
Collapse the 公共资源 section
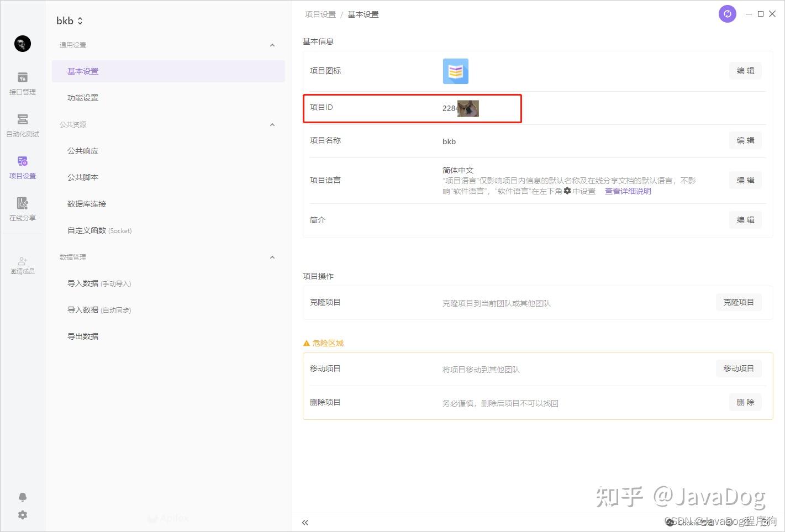tap(272, 124)
